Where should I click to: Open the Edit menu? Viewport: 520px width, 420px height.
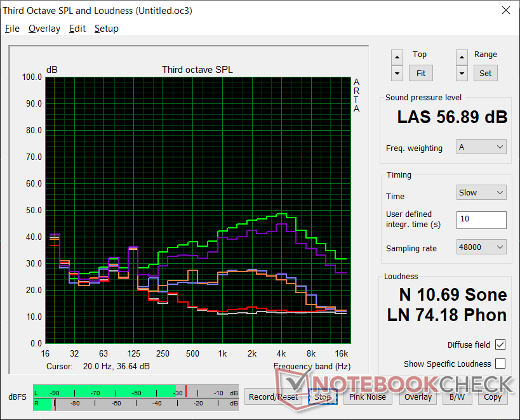pyautogui.click(x=77, y=29)
